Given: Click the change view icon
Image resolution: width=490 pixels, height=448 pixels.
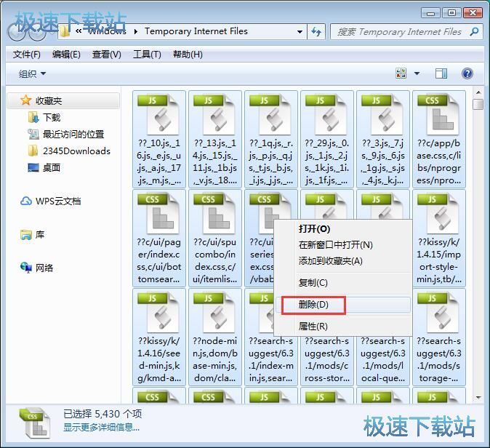Looking at the screenshot, I should [x=401, y=73].
